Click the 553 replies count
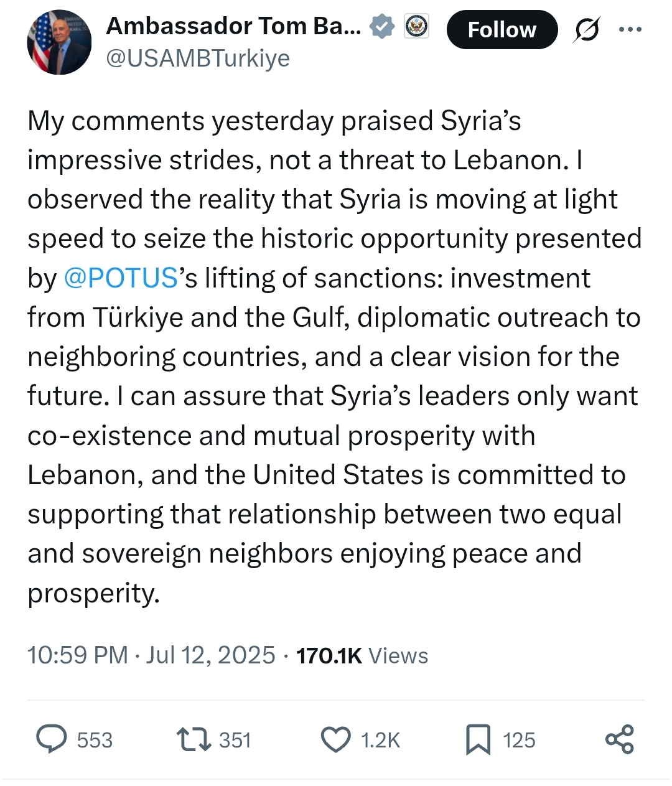This screenshot has height=786, width=672. click(95, 740)
